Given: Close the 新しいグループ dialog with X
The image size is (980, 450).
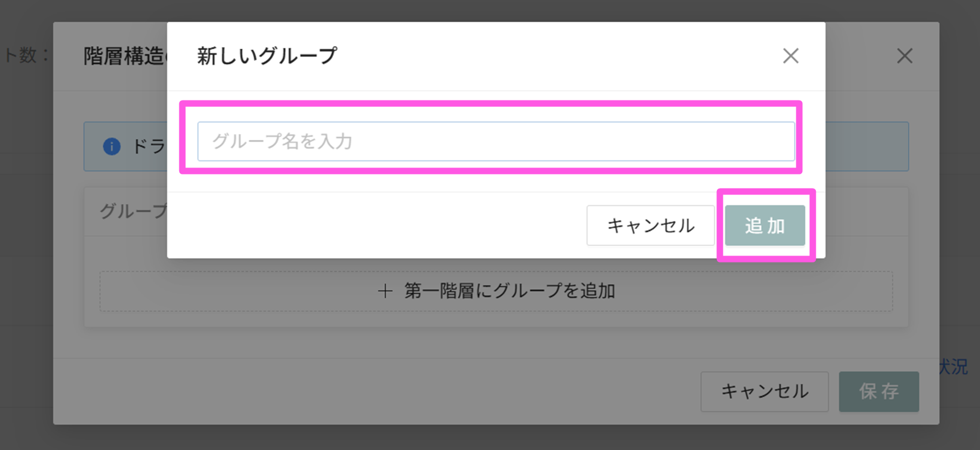Looking at the screenshot, I should pyautogui.click(x=790, y=56).
